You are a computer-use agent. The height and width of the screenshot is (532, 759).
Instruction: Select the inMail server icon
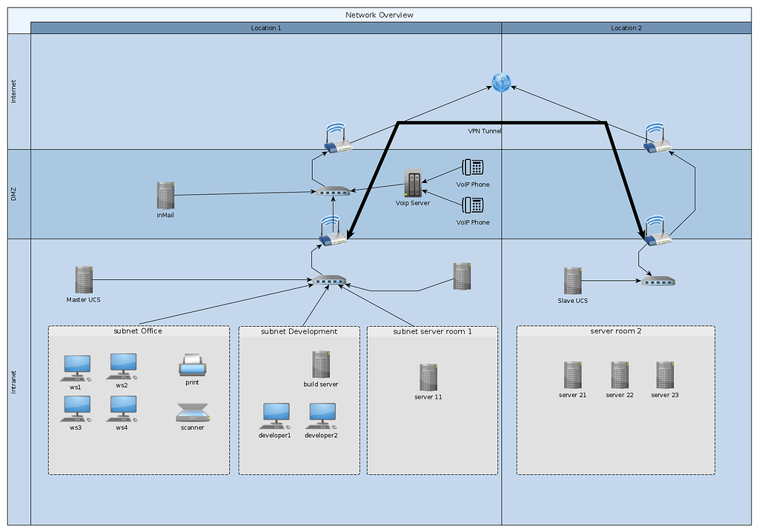pos(165,196)
